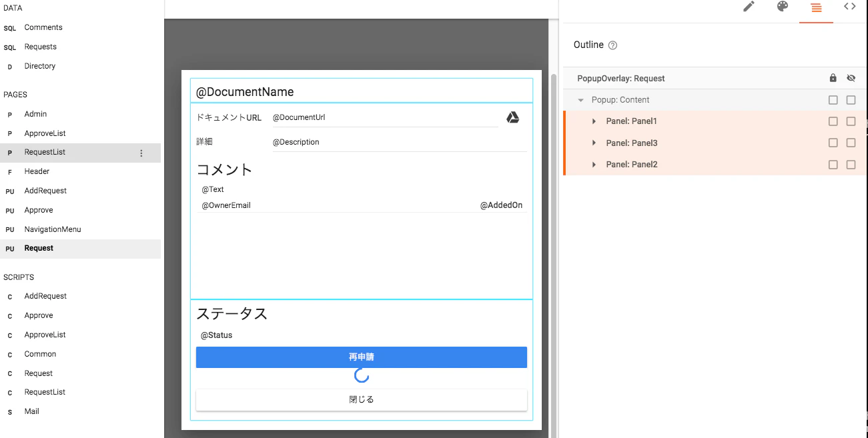Open the style editor palette tab

point(783,7)
